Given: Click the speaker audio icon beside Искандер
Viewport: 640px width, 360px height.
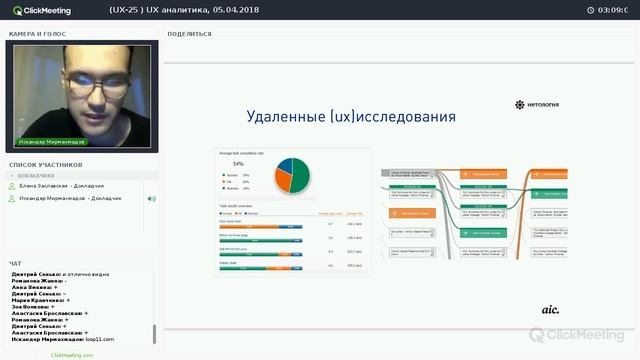Looking at the screenshot, I should coord(151,199).
